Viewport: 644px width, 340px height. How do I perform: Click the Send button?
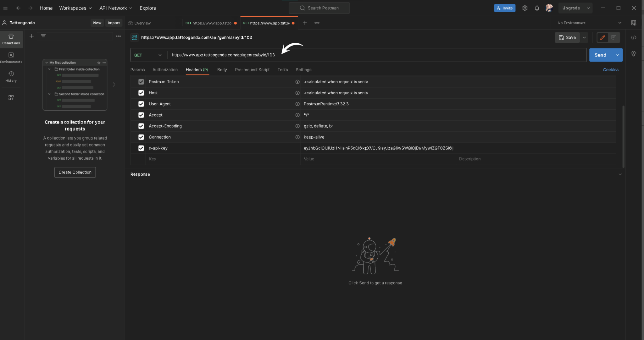600,55
